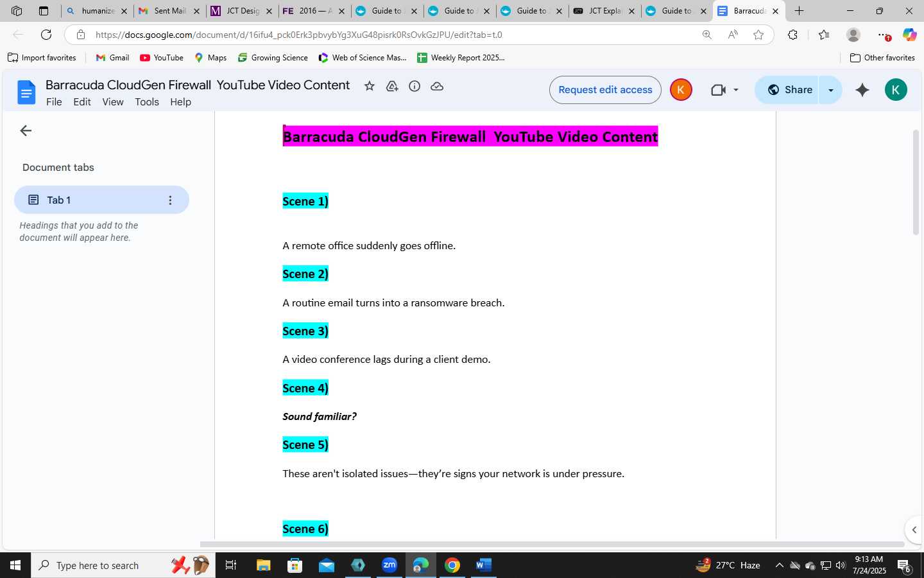Open the browser zoom magnifier icon

pos(706,35)
